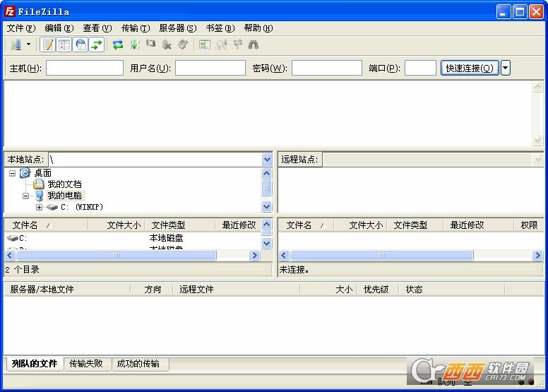The image size is (548, 392).
Task: Select 我的电脑 in local tree
Action: point(64,196)
